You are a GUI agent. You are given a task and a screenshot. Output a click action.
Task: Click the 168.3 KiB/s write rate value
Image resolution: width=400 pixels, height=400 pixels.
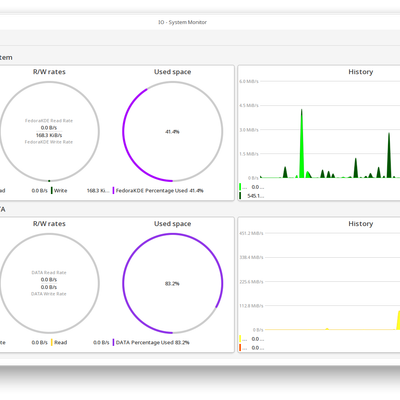point(49,135)
